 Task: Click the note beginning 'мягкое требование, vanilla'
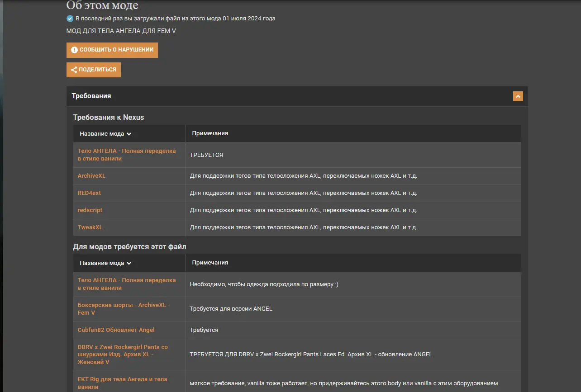pos(344,383)
